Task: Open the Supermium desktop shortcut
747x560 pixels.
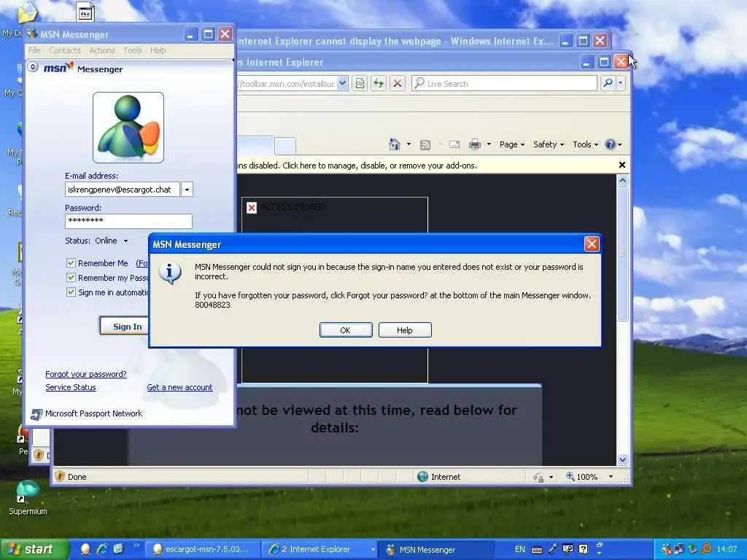Action: pyautogui.click(x=28, y=497)
